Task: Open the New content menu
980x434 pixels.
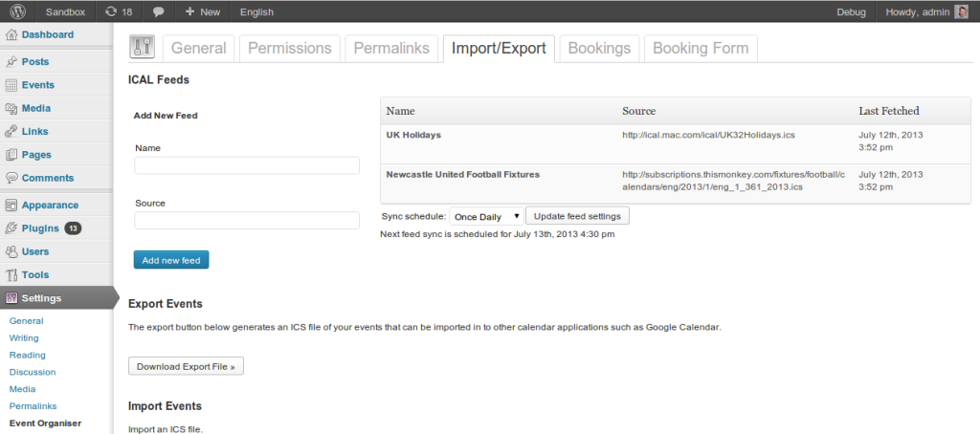Action: tap(203, 11)
